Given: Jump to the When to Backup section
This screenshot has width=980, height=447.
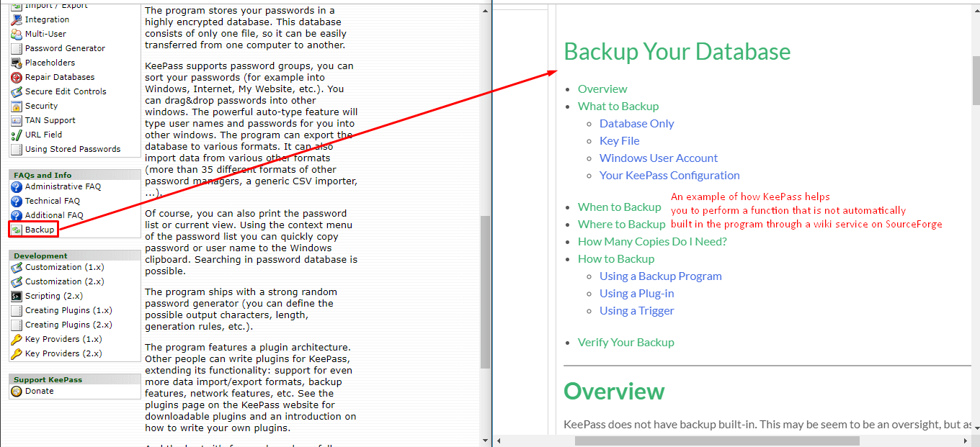Looking at the screenshot, I should 620,207.
